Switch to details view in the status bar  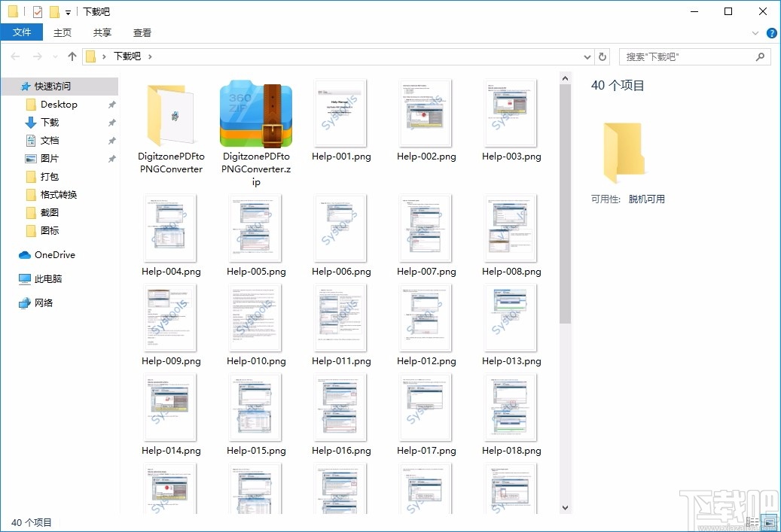click(752, 521)
